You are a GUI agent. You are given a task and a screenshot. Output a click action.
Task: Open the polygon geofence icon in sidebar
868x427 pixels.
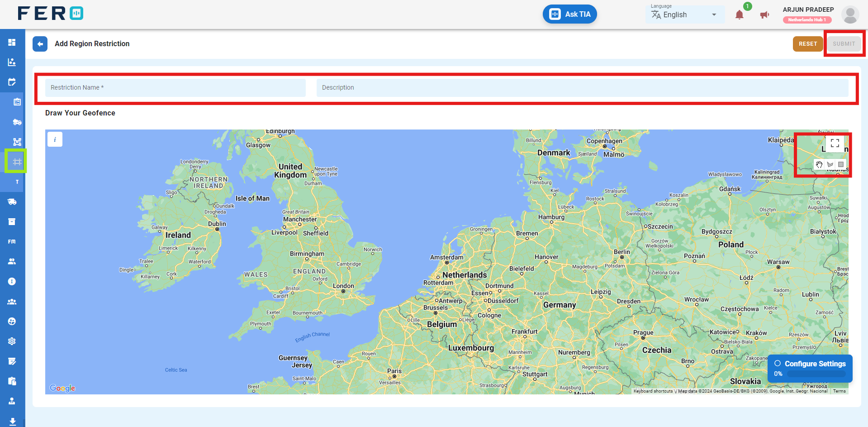17,142
